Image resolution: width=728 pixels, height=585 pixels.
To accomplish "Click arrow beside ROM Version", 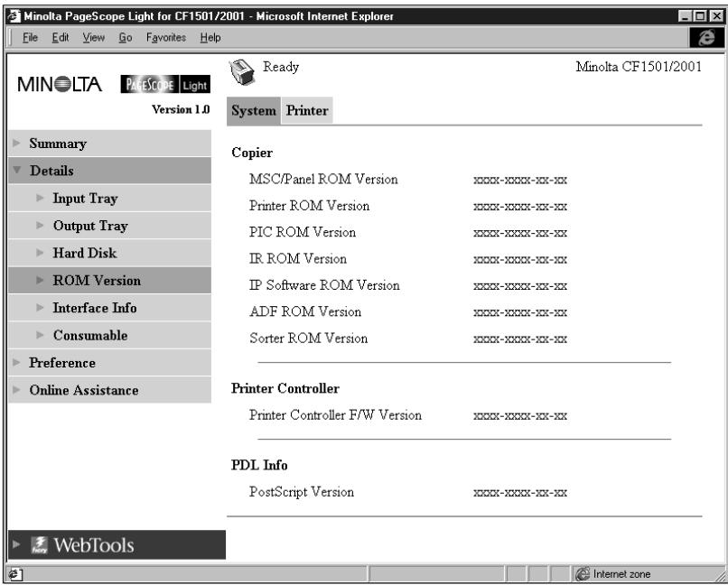I will pos(40,280).
